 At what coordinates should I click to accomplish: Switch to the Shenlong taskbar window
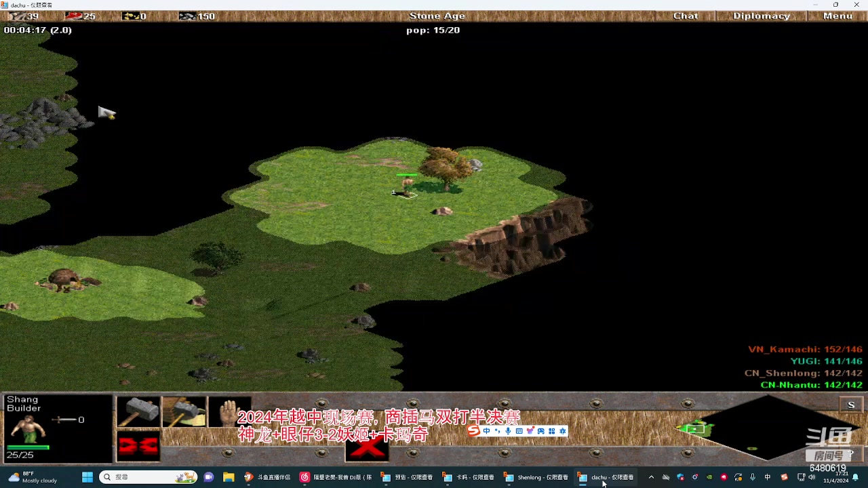coord(536,477)
